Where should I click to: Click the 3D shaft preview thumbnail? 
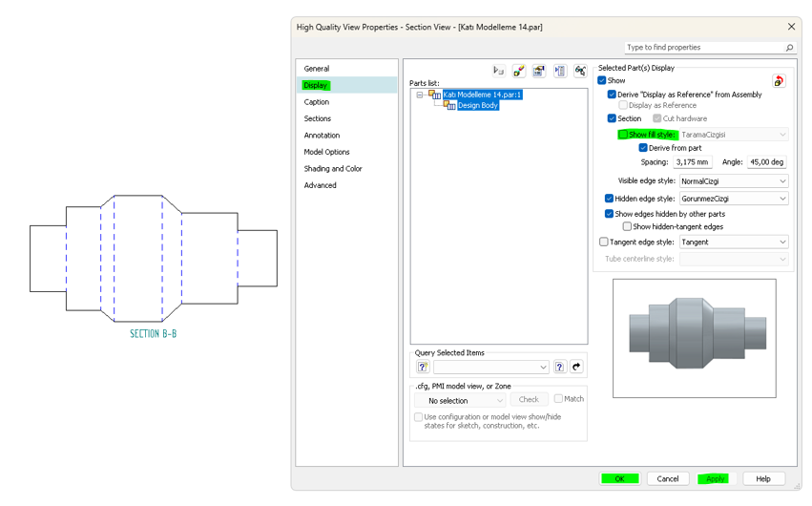[695, 338]
